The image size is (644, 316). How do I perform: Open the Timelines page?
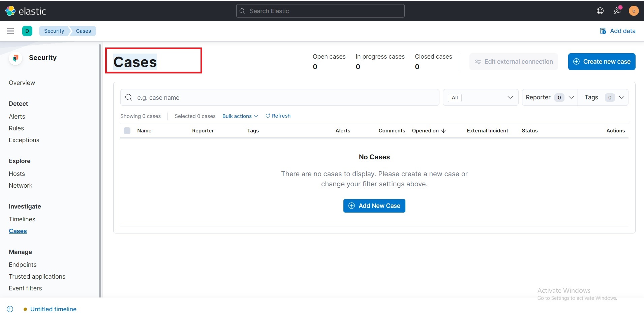click(x=22, y=219)
